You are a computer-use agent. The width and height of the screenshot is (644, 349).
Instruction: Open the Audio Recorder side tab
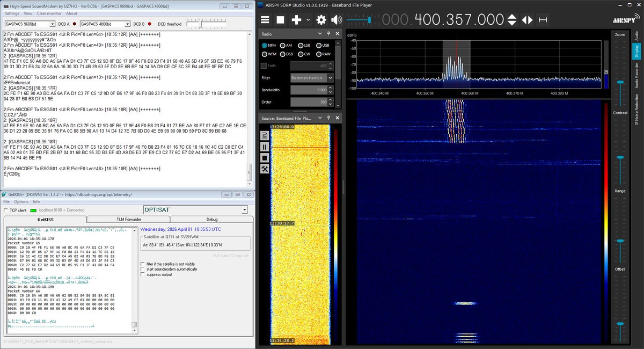(636, 76)
